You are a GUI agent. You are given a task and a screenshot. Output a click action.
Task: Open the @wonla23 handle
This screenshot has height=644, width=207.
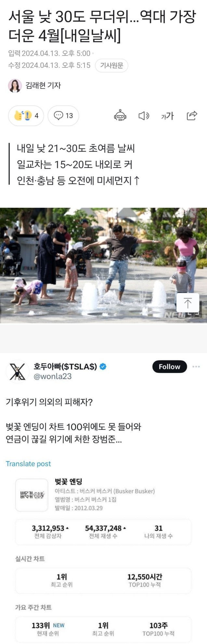click(x=53, y=376)
